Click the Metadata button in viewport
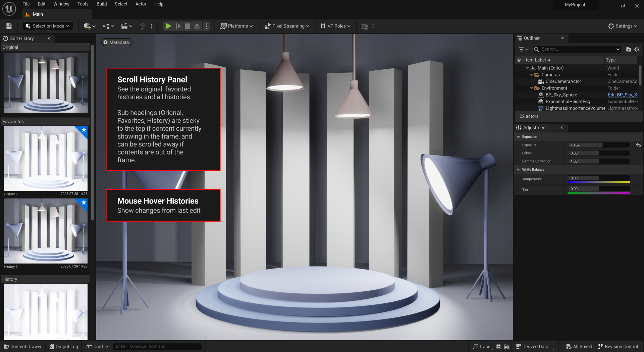 point(116,42)
